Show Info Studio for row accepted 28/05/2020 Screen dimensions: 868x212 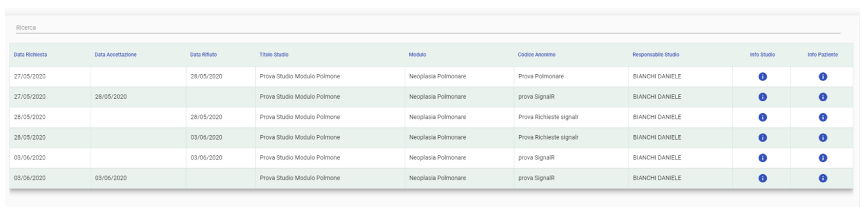[762, 97]
